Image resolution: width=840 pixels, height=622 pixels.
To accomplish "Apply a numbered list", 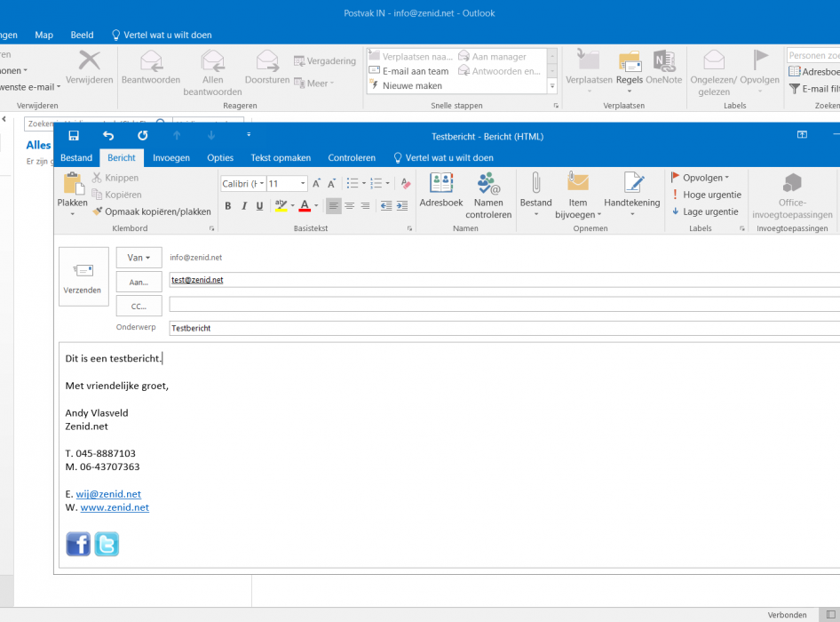I will 376,184.
